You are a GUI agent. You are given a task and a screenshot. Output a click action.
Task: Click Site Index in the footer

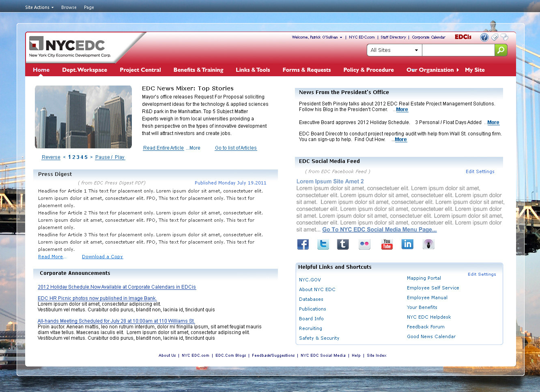(376, 356)
